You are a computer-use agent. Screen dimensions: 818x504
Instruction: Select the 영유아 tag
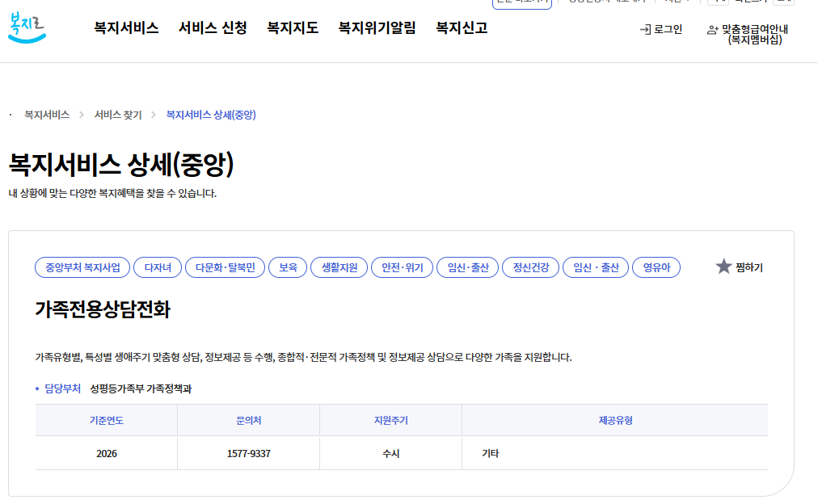pyautogui.click(x=656, y=267)
